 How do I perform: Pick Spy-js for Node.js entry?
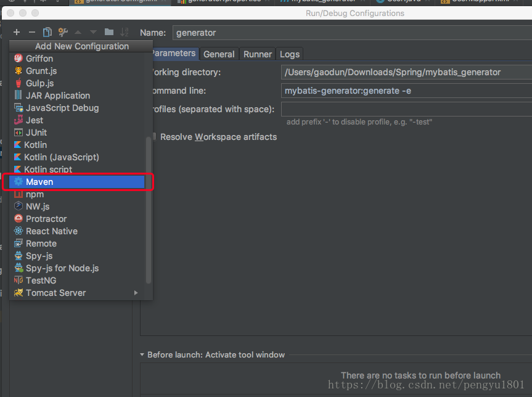tap(77, 268)
